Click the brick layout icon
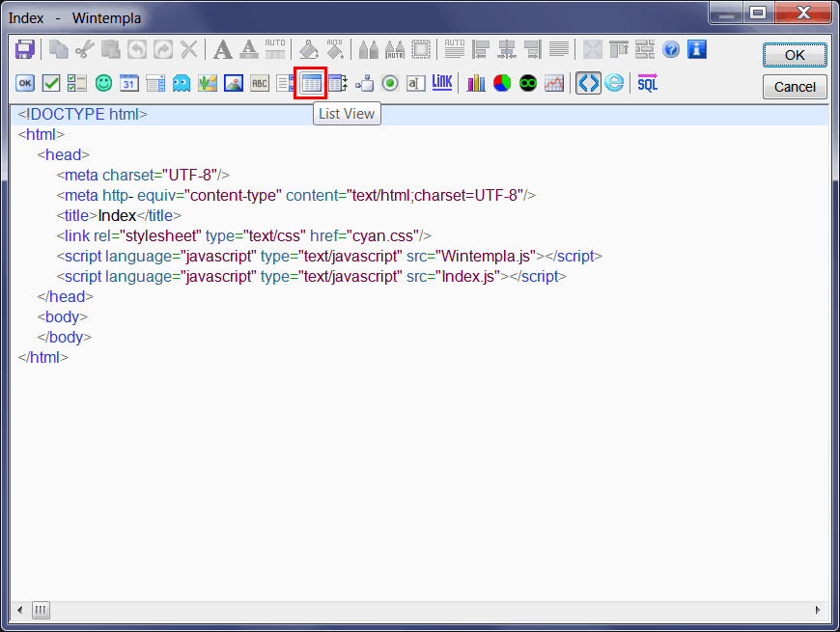The image size is (840, 632). tap(645, 50)
